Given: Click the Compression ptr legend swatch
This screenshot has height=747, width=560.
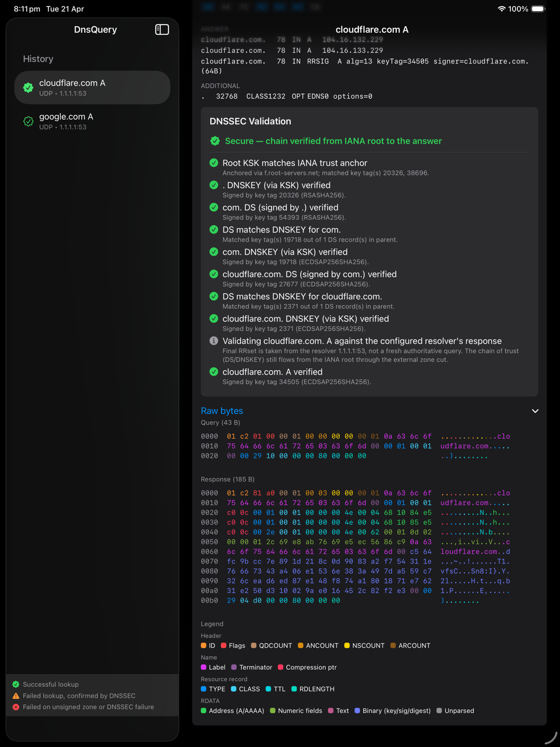Looking at the screenshot, I should [x=281, y=667].
